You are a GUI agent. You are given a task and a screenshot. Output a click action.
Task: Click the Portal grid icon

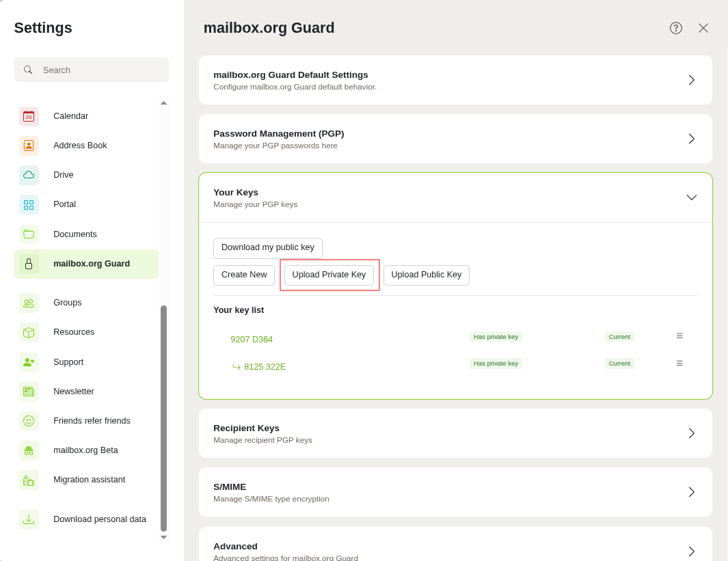[x=29, y=204]
